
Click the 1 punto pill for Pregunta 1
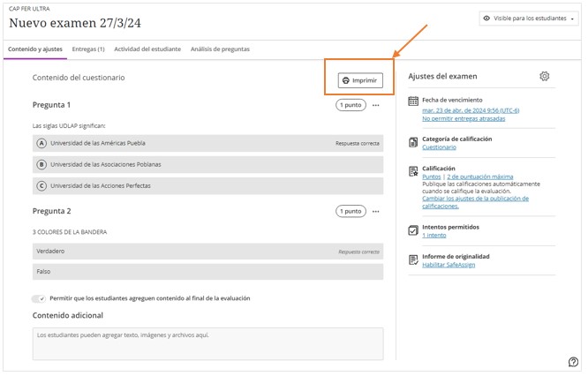(x=351, y=105)
